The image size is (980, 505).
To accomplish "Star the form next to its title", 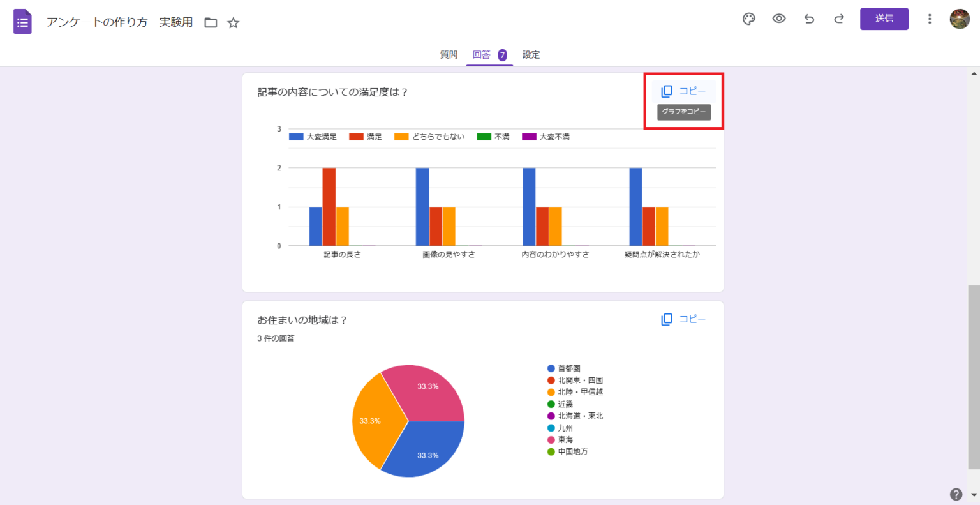I will (x=233, y=22).
